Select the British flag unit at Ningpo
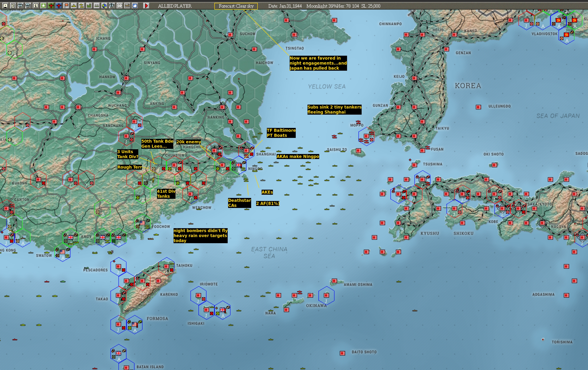Viewport: 588px width, 370px height. [x=239, y=165]
